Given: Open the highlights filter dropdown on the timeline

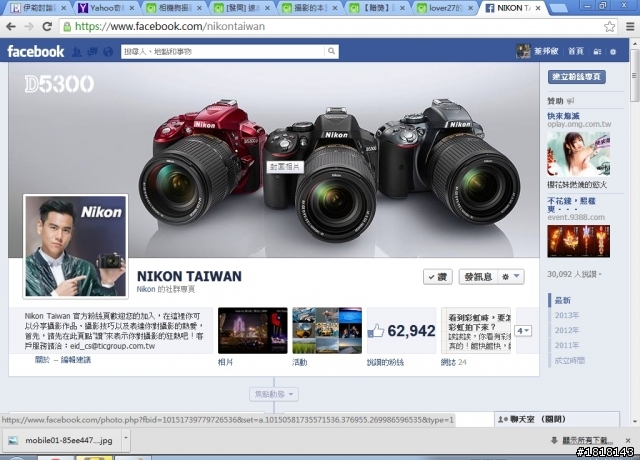Looking at the screenshot, I should pyautogui.click(x=274, y=394).
